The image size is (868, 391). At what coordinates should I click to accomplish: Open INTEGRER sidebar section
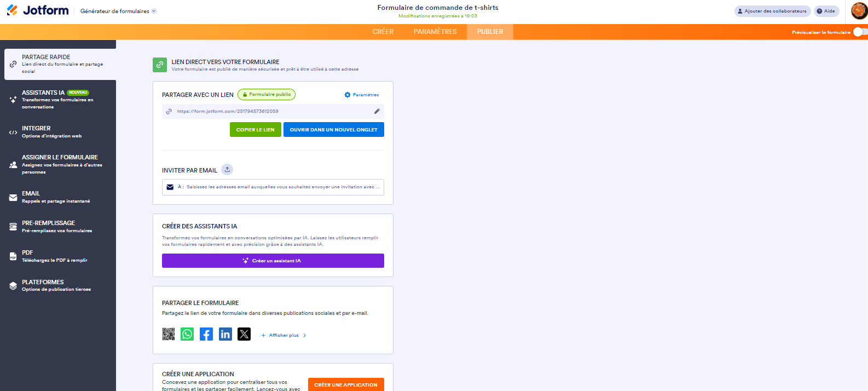tap(58, 132)
